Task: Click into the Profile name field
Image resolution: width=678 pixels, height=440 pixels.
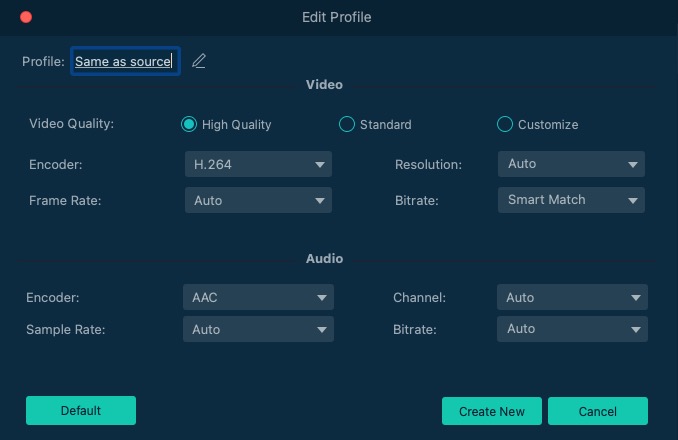Action: pyautogui.click(x=125, y=61)
